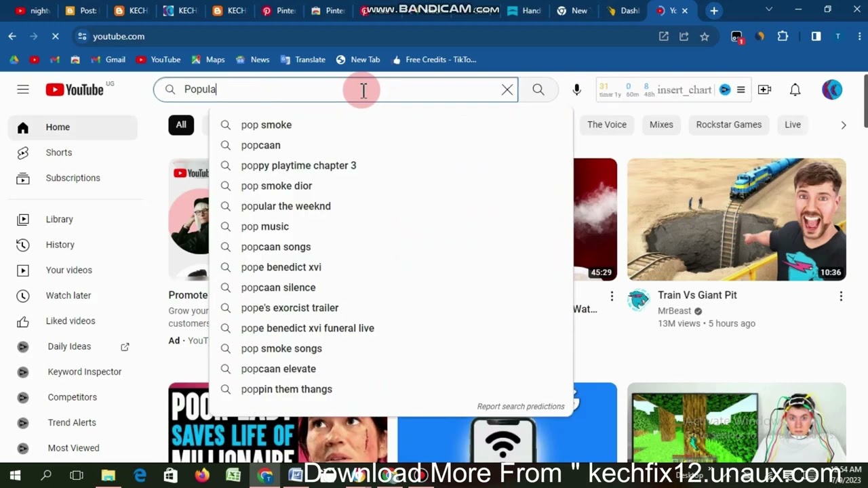Image resolution: width=868 pixels, height=488 pixels.
Task: Choose suggestion 'poppy playtime chapter 3'
Action: click(391, 165)
